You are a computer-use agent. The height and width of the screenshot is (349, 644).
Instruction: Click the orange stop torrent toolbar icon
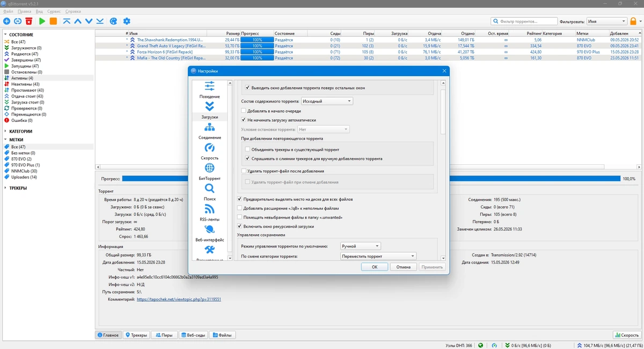(53, 21)
